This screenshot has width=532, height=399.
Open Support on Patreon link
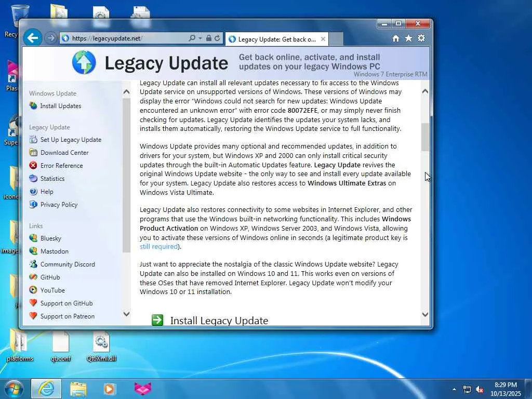click(x=68, y=316)
